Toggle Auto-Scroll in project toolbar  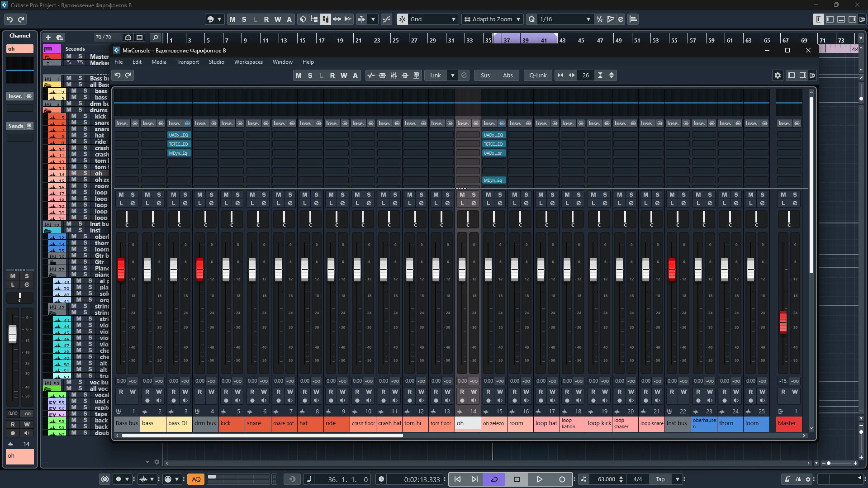click(361, 19)
